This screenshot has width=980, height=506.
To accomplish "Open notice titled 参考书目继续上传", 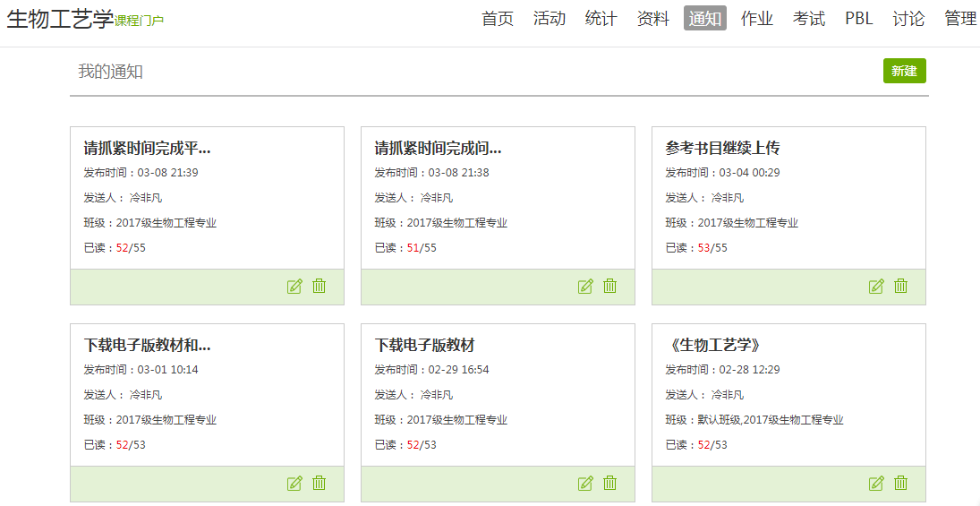I will tap(723, 148).
